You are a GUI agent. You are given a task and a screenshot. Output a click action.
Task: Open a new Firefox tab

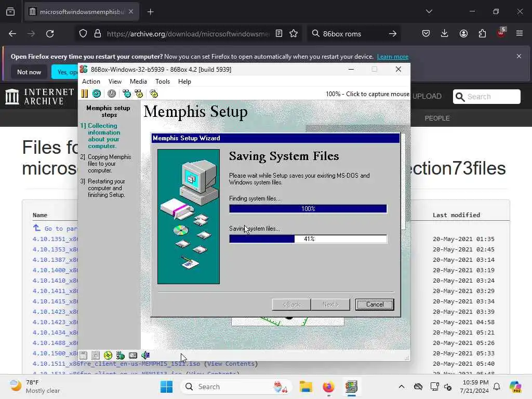click(x=150, y=12)
